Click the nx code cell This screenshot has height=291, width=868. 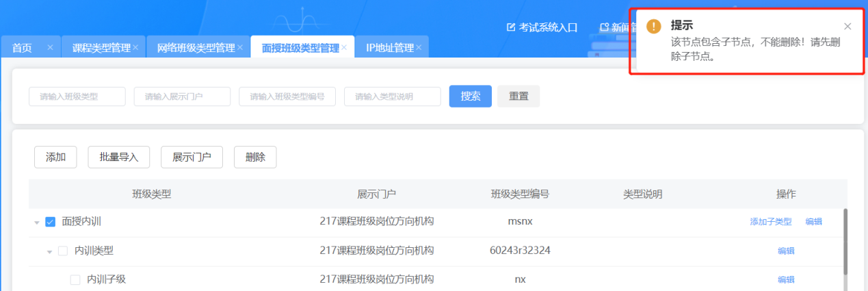tap(520, 279)
